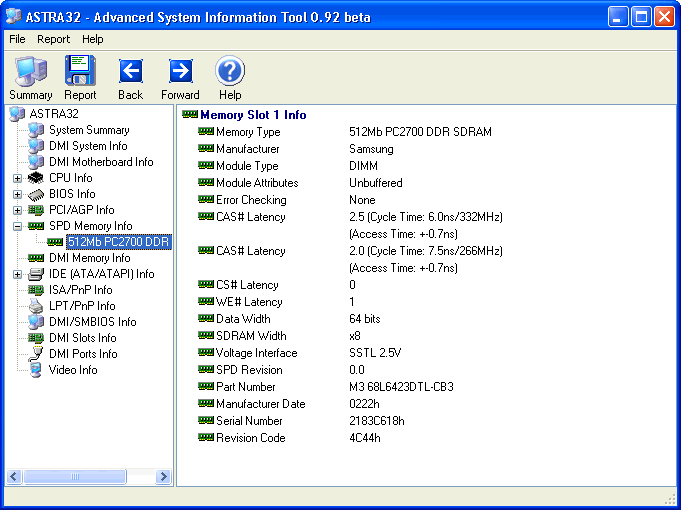
Task: Click the Unbuffered attribute value
Action: [x=376, y=183]
